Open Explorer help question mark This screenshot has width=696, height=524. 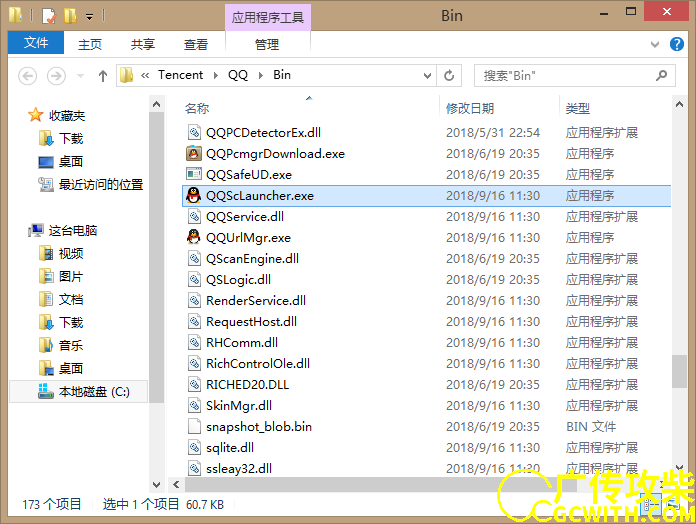tap(676, 44)
